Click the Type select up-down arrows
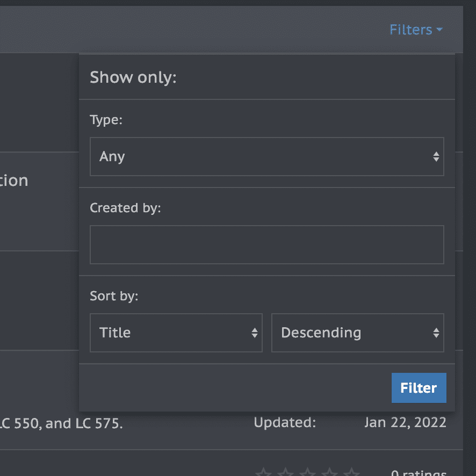The height and width of the screenshot is (476, 476). 436,157
